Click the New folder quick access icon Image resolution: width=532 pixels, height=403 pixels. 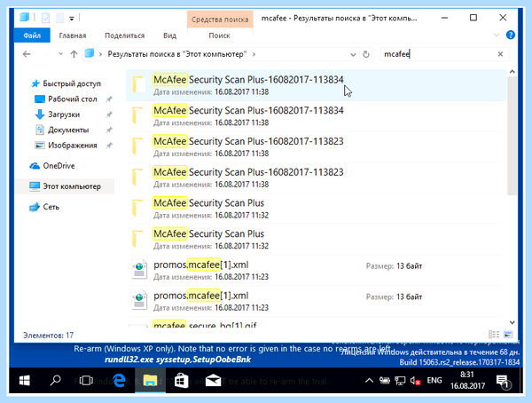pos(60,18)
